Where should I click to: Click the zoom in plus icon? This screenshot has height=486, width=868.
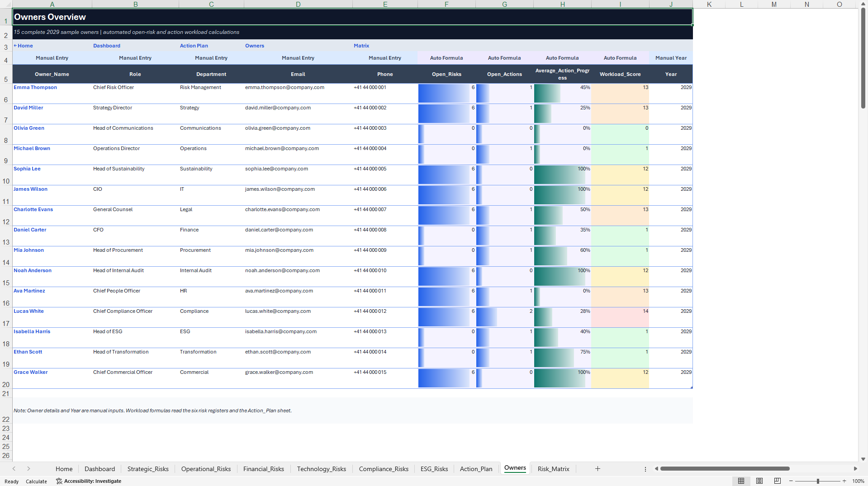(x=844, y=481)
